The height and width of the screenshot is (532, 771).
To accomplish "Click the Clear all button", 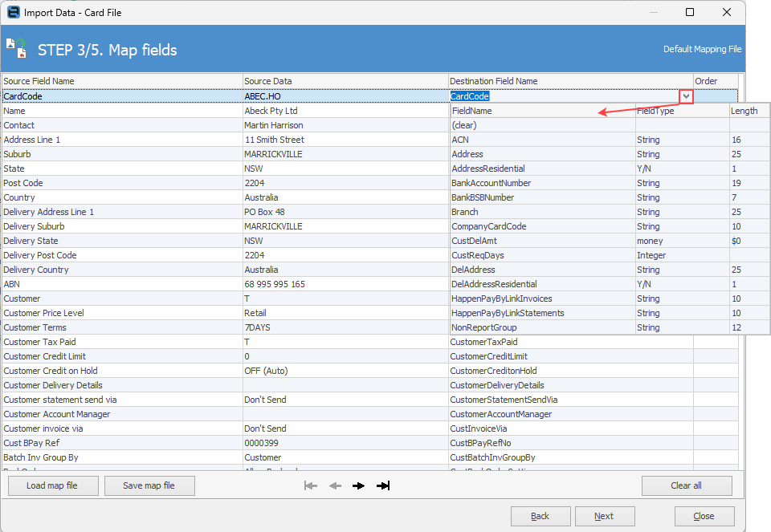I will [x=687, y=485].
